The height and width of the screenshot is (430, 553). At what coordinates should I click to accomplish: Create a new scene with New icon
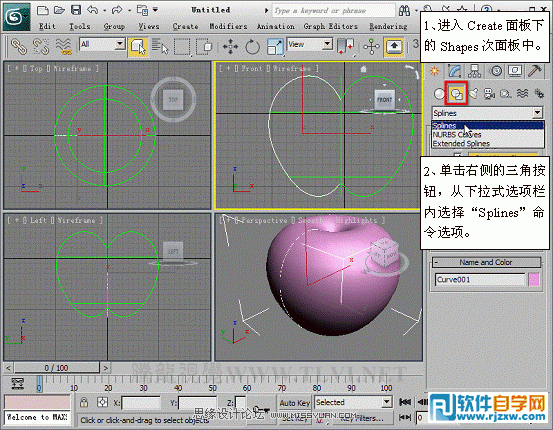(43, 10)
